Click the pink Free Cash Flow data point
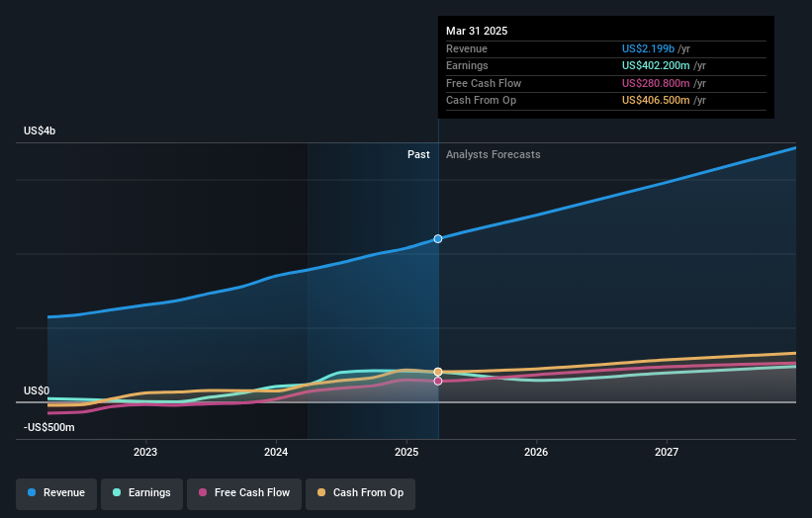 click(x=438, y=381)
